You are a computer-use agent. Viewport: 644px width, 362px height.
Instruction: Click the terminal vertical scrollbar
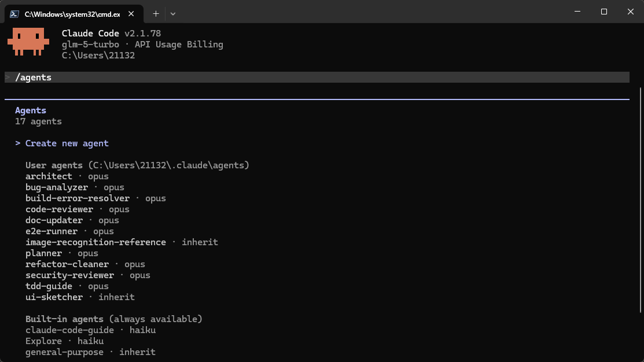pos(641,200)
